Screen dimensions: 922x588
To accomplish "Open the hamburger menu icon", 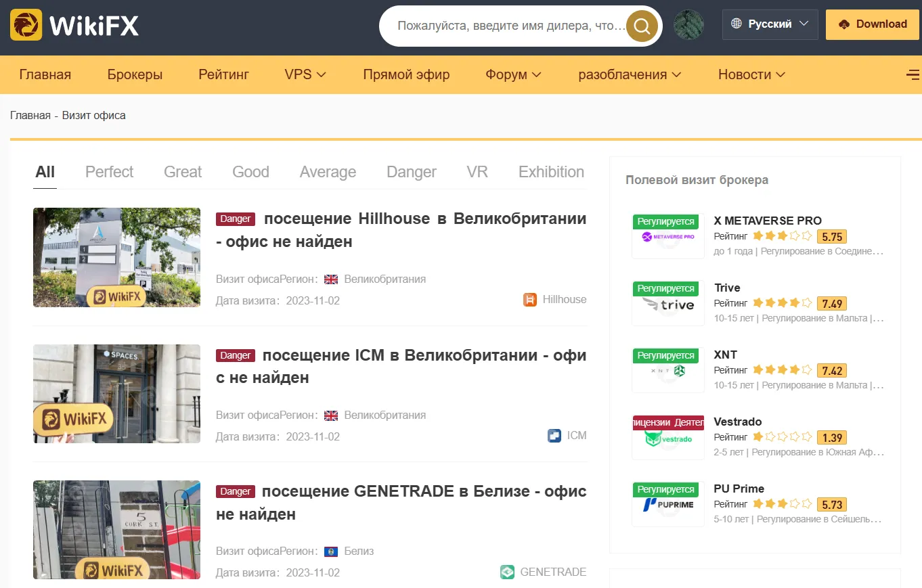I will pyautogui.click(x=913, y=74).
